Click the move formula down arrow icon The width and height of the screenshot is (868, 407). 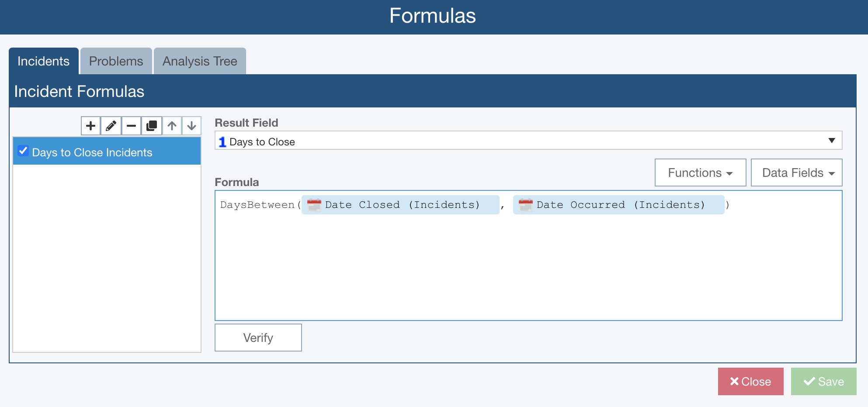click(191, 126)
